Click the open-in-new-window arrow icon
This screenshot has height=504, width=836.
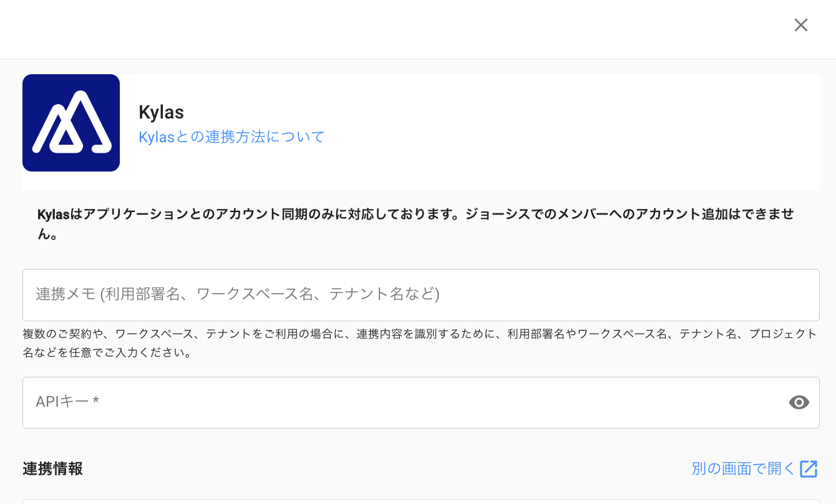click(x=809, y=468)
